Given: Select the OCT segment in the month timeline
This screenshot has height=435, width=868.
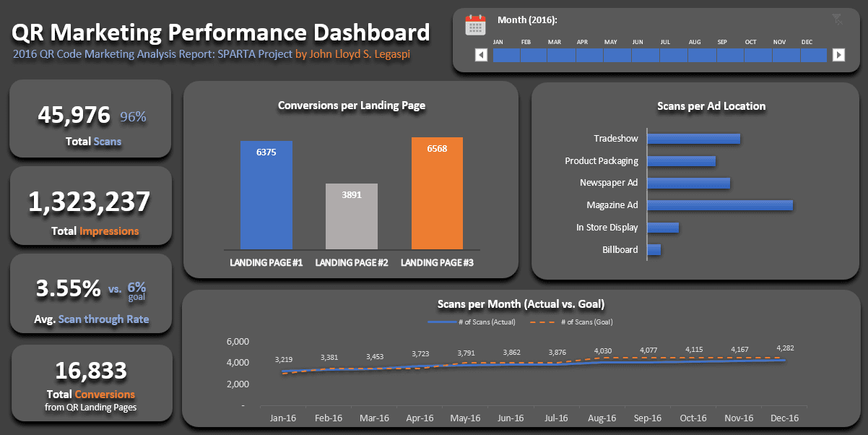Looking at the screenshot, I should click(x=758, y=55).
